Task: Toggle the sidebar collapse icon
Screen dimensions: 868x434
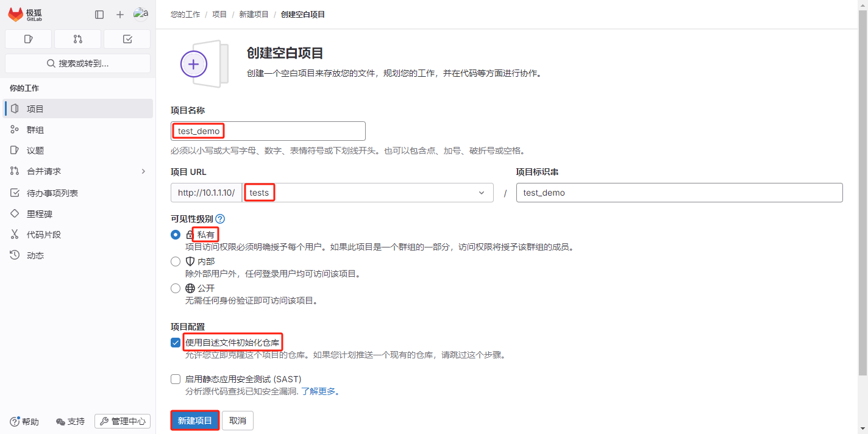Action: [99, 15]
